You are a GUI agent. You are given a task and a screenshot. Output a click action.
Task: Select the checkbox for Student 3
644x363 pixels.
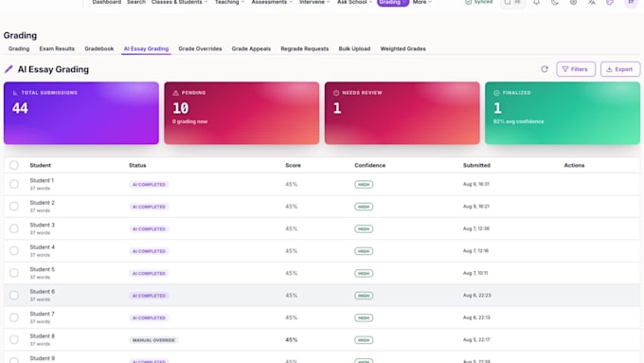pyautogui.click(x=14, y=228)
